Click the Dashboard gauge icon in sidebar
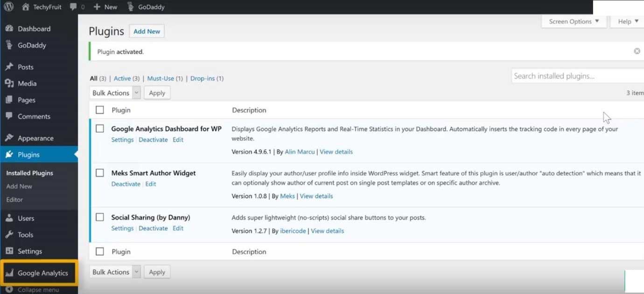The height and width of the screenshot is (294, 644). [x=9, y=28]
